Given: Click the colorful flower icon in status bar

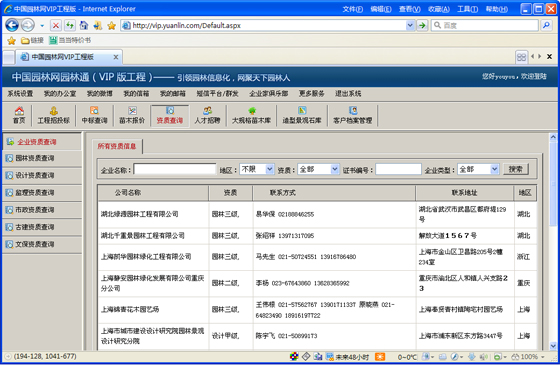Looking at the screenshot, I should click(294, 356).
